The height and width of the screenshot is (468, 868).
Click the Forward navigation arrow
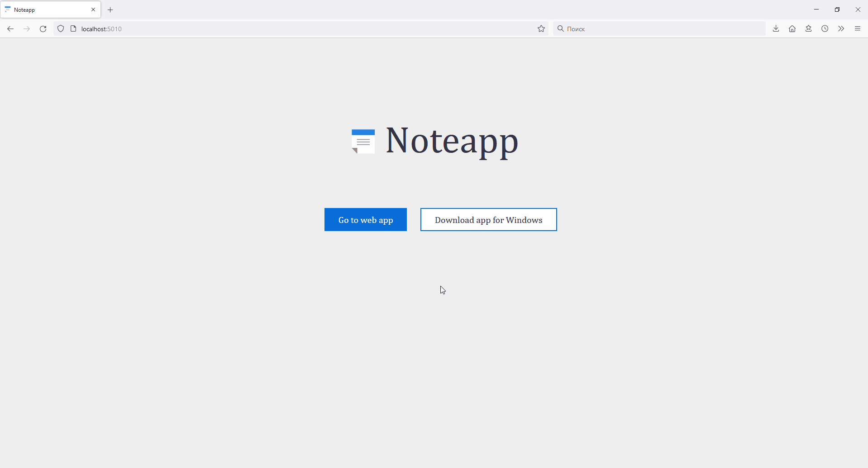point(27,28)
